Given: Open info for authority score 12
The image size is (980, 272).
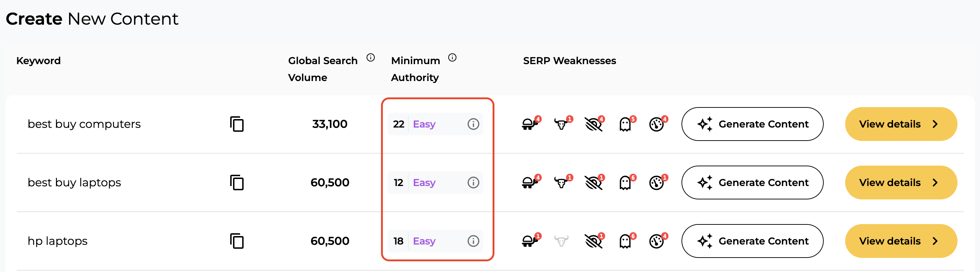Looking at the screenshot, I should [x=473, y=183].
